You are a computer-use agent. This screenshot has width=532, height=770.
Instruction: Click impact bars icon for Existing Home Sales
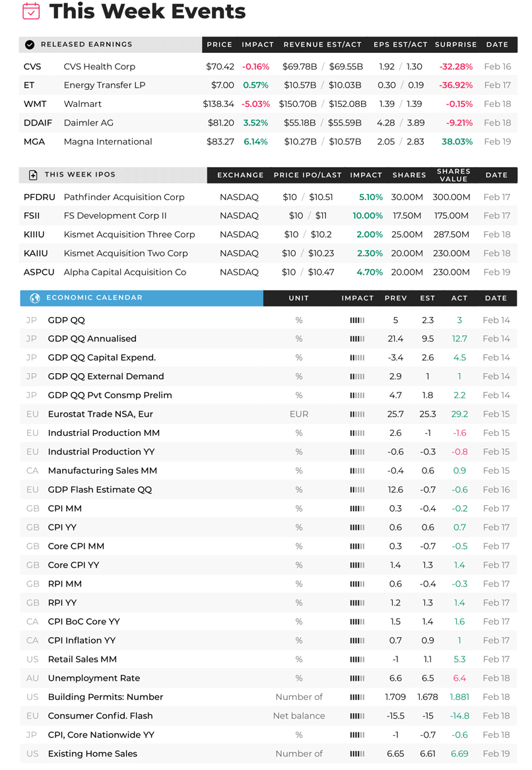[x=357, y=753]
